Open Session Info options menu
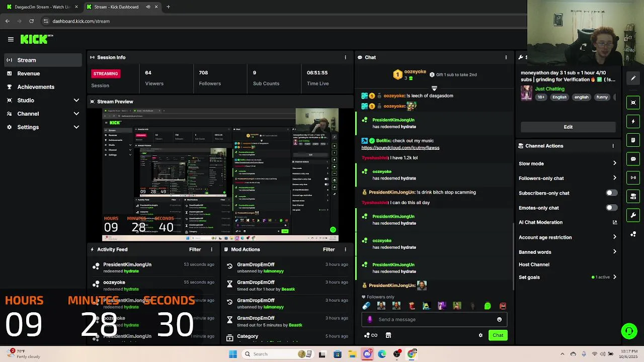 [345, 57]
